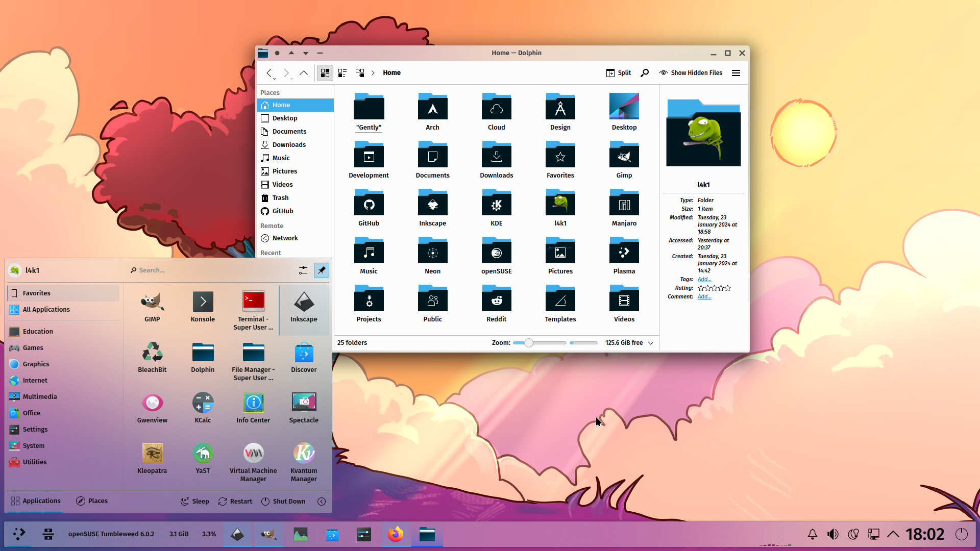Click the disk usage bar in the status bar

(583, 343)
